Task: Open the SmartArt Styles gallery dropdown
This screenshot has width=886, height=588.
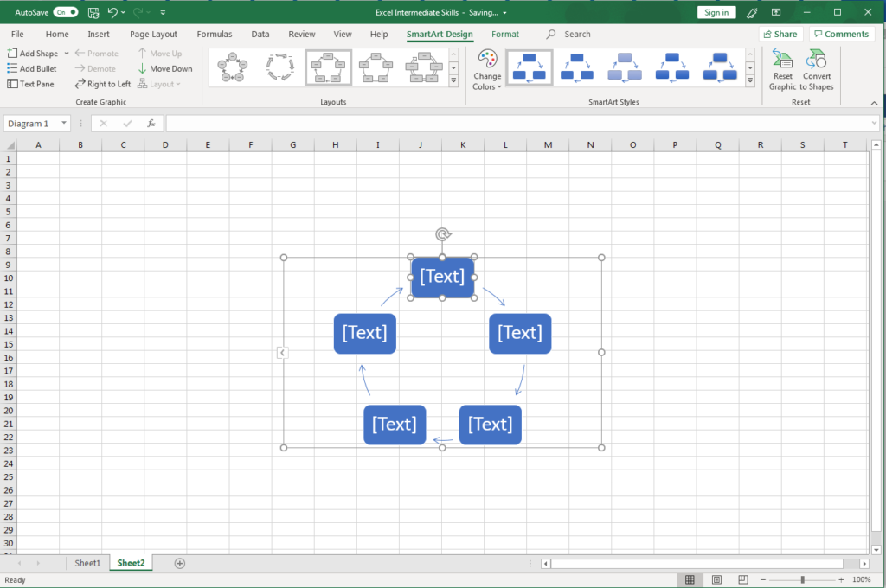Action: pos(749,80)
